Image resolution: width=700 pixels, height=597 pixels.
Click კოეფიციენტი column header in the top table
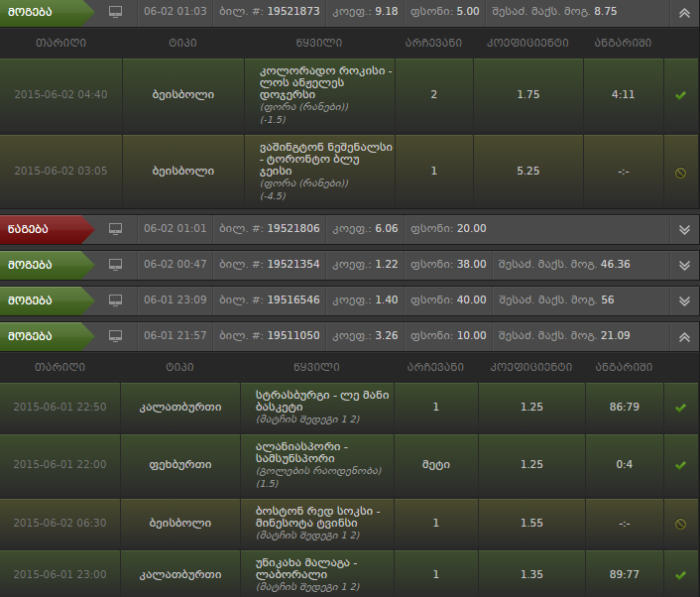click(527, 43)
